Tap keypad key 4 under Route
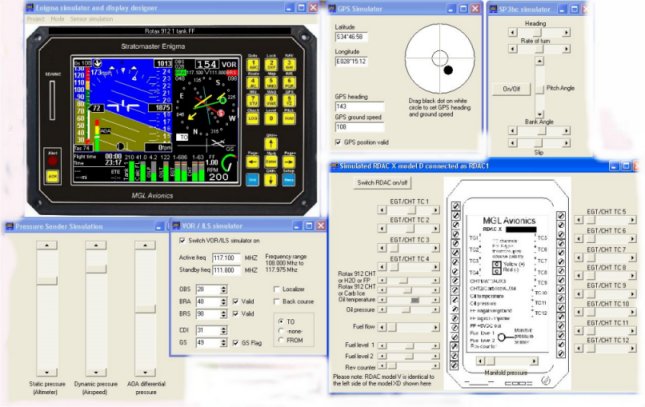Image resolution: width=645 pixels, height=407 pixels. click(253, 82)
